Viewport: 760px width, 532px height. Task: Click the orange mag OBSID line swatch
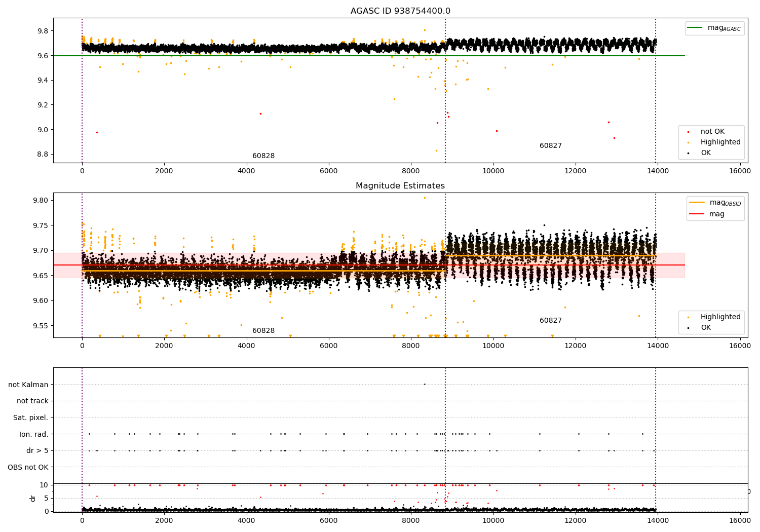697,203
